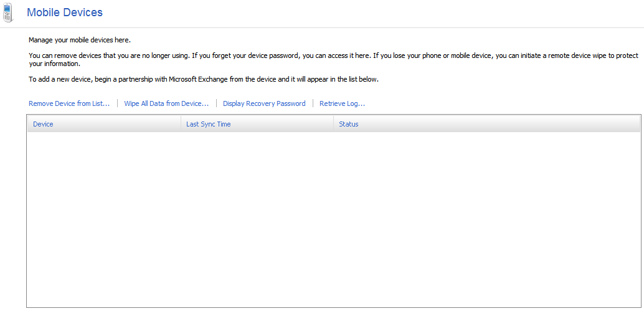Click inside the empty device list
The image size is (644, 311).
point(333,218)
